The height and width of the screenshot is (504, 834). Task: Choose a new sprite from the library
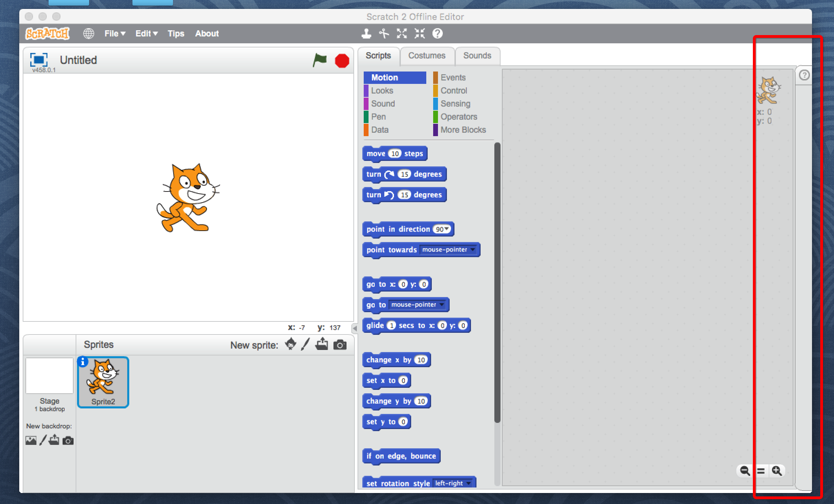coord(290,345)
